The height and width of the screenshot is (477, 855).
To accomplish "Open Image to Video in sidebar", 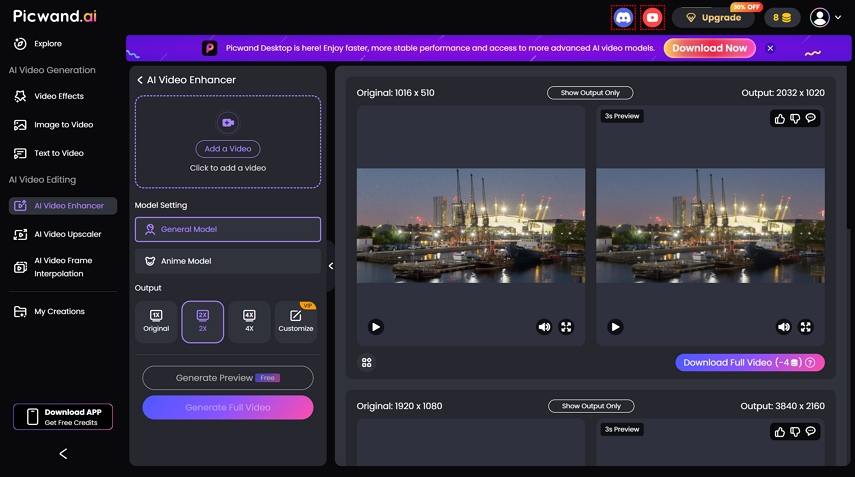I will tap(53, 125).
